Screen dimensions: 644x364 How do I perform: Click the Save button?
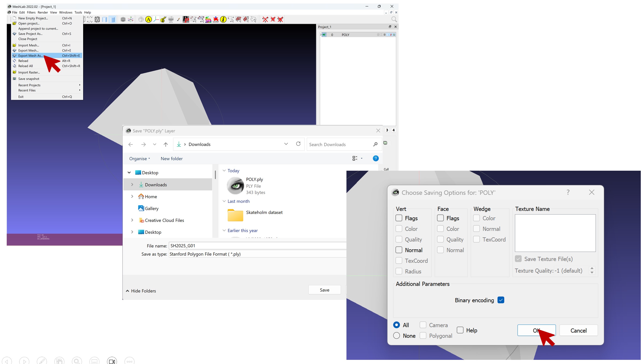[324, 290]
